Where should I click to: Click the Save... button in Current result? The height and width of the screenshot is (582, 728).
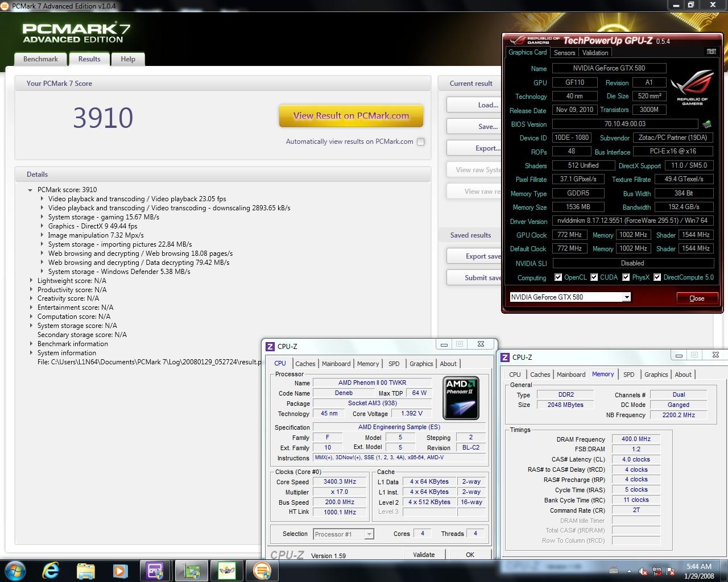pyautogui.click(x=474, y=126)
